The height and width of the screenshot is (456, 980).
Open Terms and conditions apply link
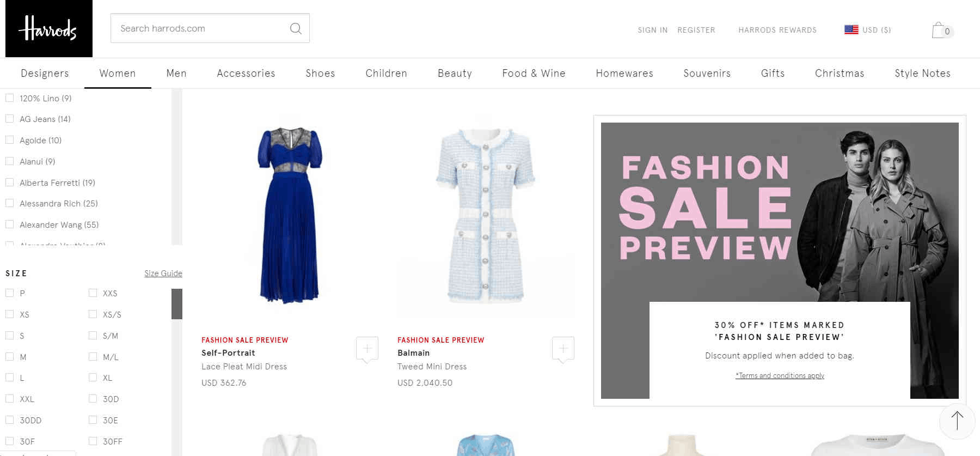point(780,375)
